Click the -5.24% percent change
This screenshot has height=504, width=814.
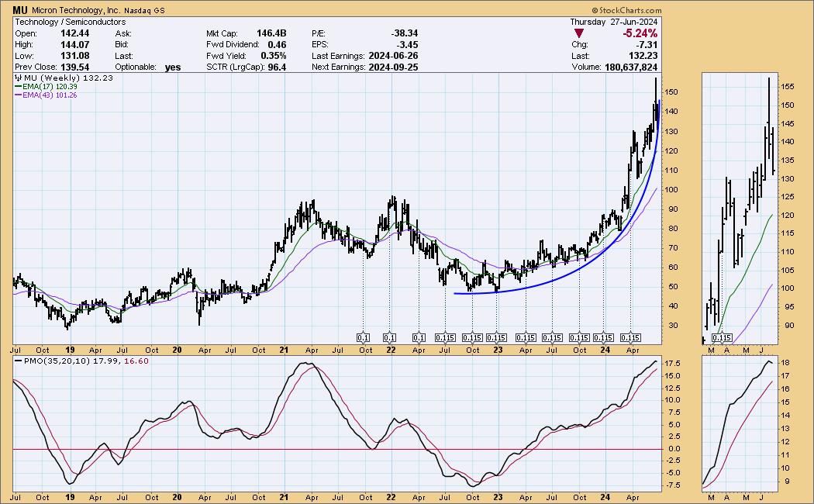[x=640, y=33]
